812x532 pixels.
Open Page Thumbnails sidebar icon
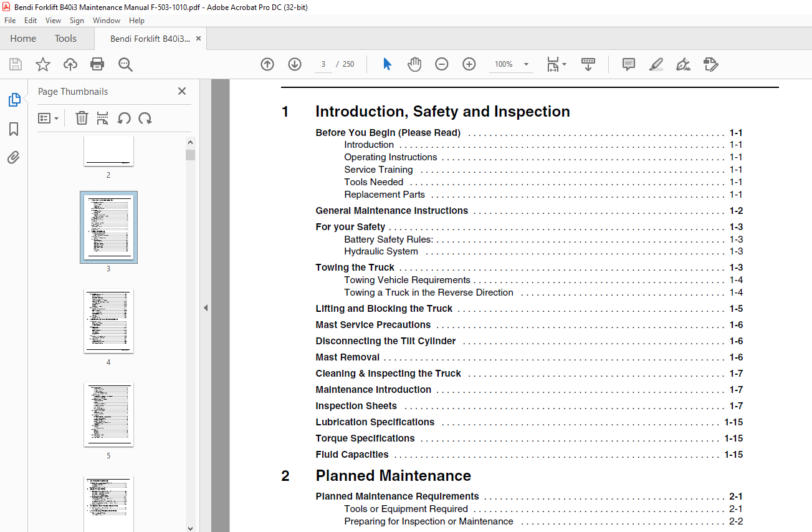tap(14, 100)
